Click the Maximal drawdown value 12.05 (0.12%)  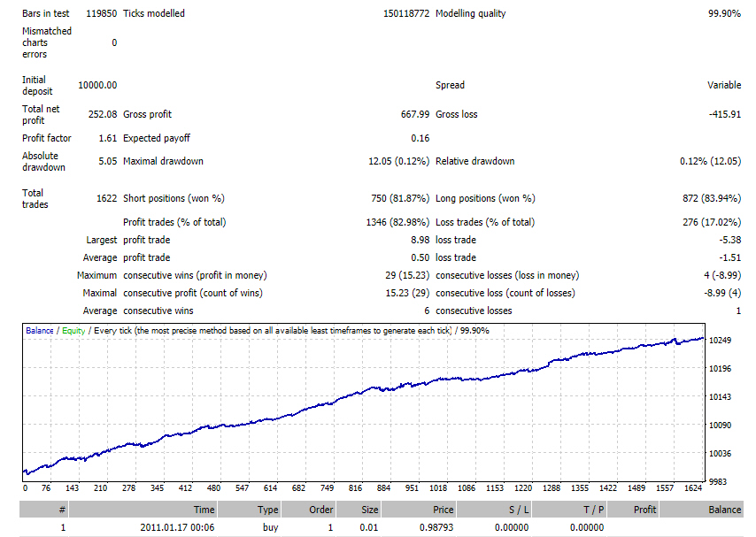coord(398,162)
